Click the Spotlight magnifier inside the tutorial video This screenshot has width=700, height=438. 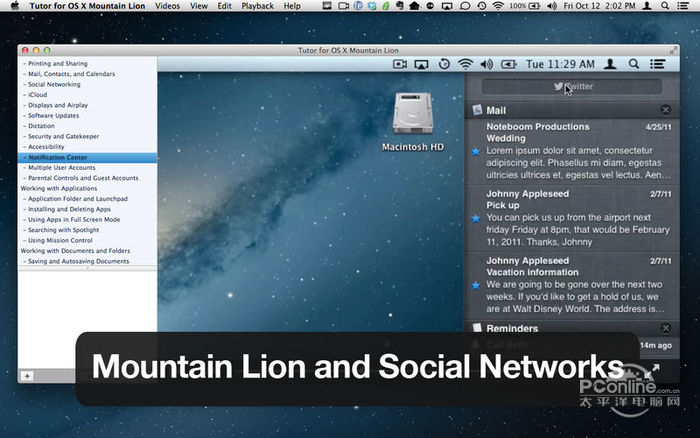pyautogui.click(x=633, y=64)
